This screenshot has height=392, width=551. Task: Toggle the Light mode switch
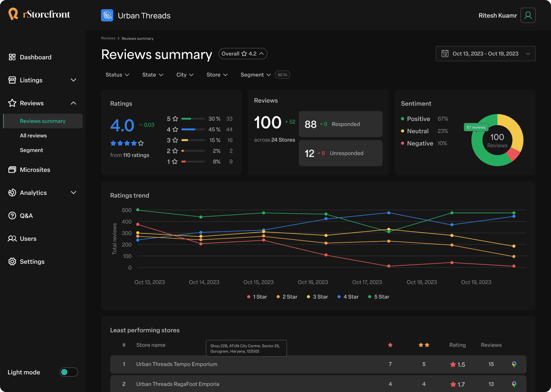coord(69,372)
